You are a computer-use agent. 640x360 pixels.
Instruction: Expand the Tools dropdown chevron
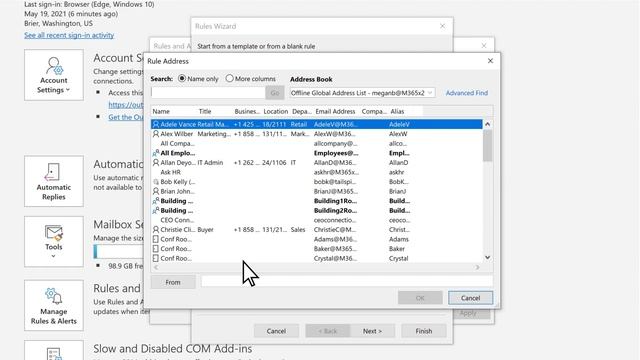53,256
